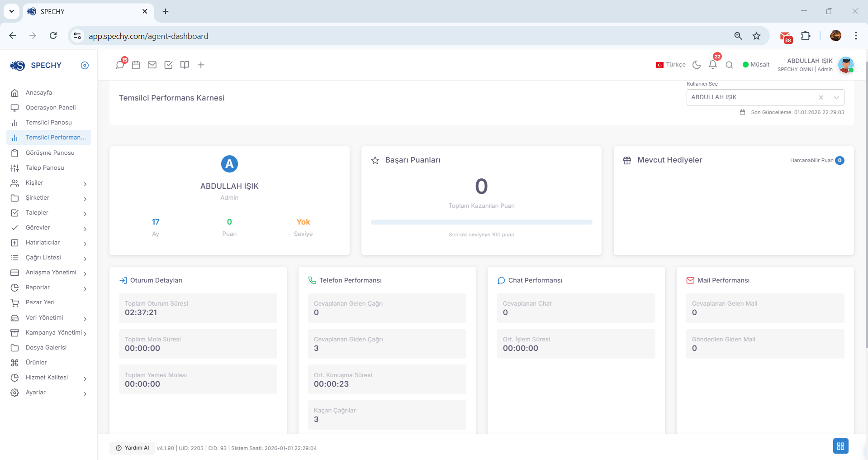Open the knowledge book icon in toolbar

tap(185, 65)
